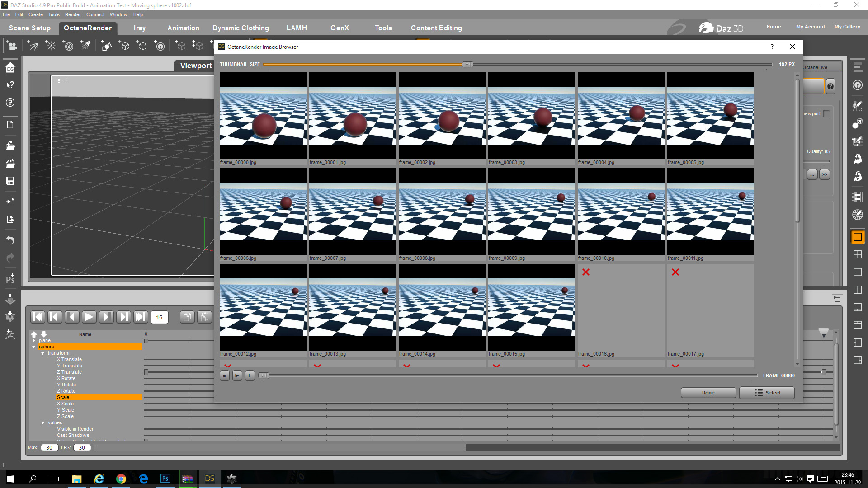The height and width of the screenshot is (488, 868).
Task: Click the thumbnail size slider handle
Action: click(x=467, y=65)
